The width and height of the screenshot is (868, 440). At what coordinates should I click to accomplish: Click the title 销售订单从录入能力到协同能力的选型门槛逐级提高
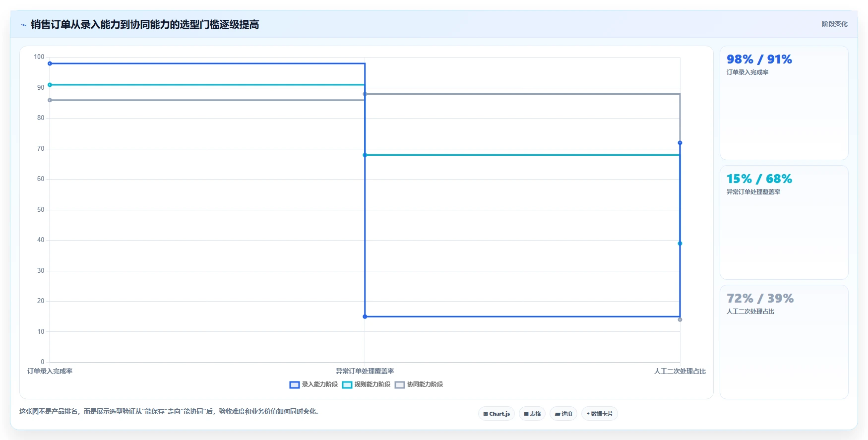(145, 24)
